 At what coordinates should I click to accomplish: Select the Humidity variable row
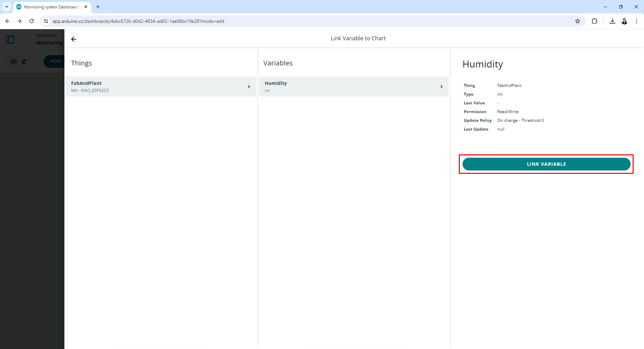point(354,87)
